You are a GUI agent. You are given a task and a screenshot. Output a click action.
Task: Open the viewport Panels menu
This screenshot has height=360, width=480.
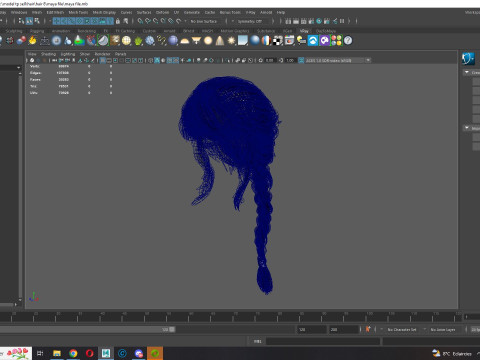coord(120,54)
